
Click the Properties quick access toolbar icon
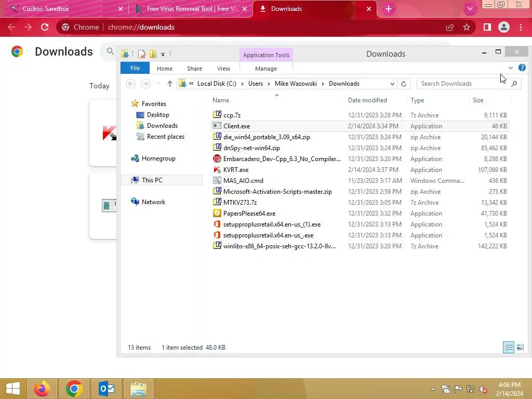[141, 54]
